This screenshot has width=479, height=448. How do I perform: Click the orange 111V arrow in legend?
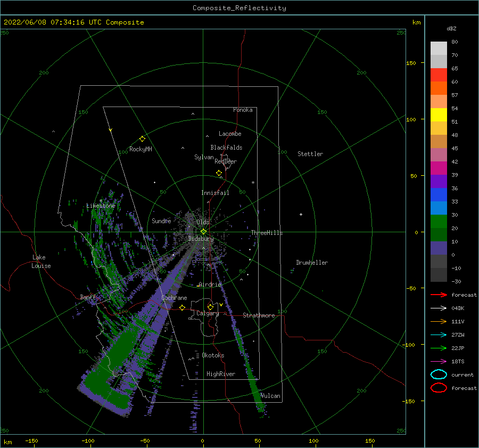coord(439,321)
